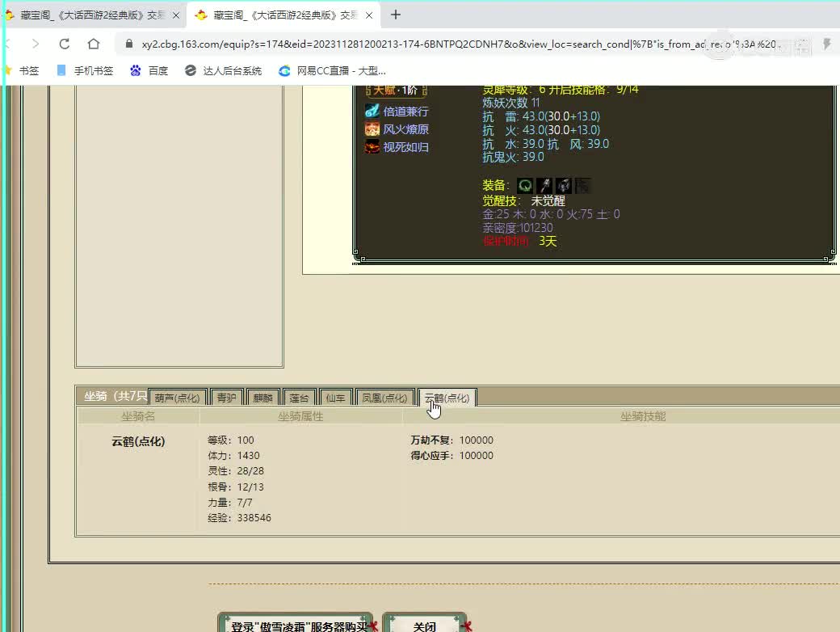Click the 坐骑属性 column header

coord(300,416)
